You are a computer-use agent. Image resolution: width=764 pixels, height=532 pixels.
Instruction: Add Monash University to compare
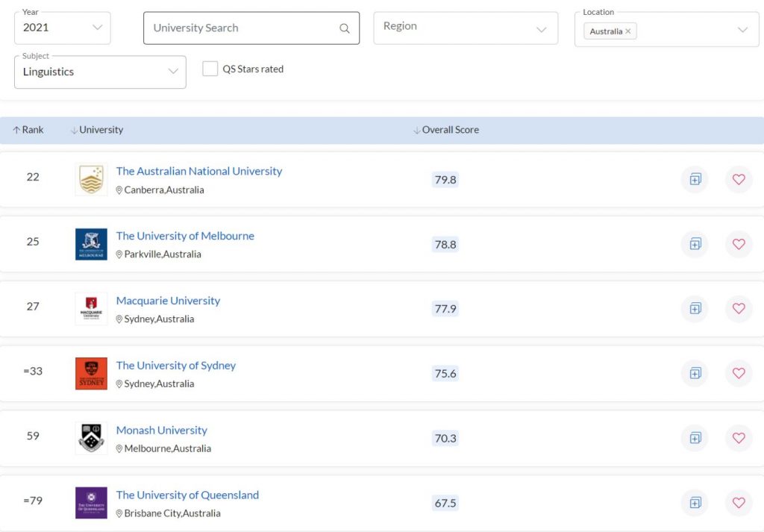click(695, 438)
